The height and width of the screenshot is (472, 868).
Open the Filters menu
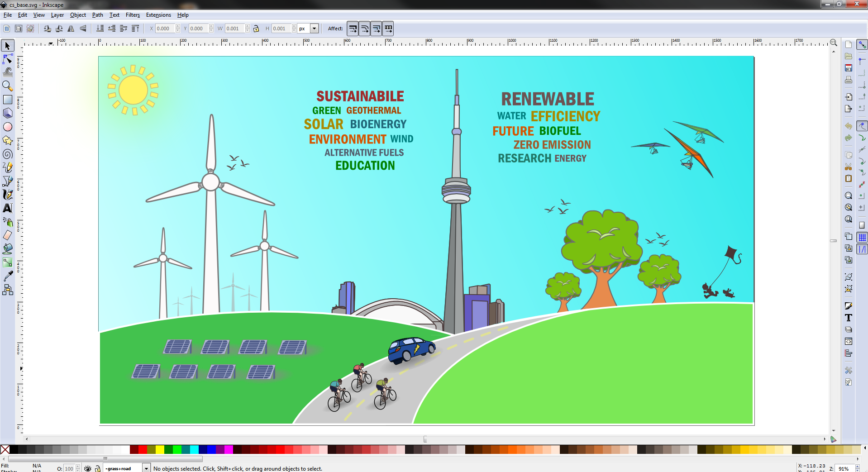point(133,15)
